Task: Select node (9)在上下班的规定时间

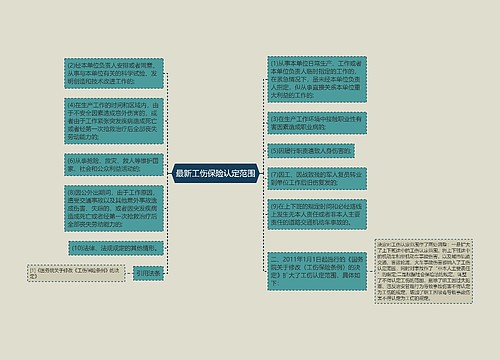Action: tap(317, 214)
